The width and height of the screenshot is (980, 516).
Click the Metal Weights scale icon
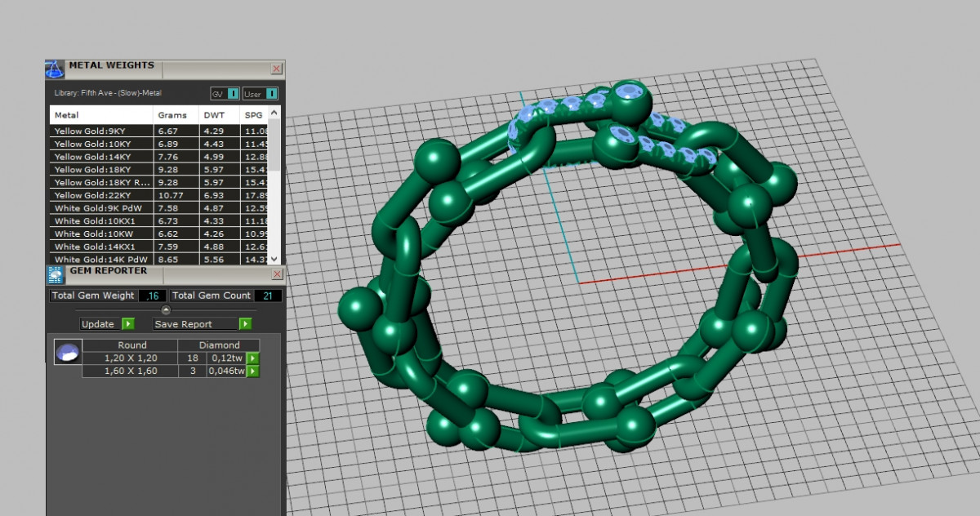(x=55, y=69)
